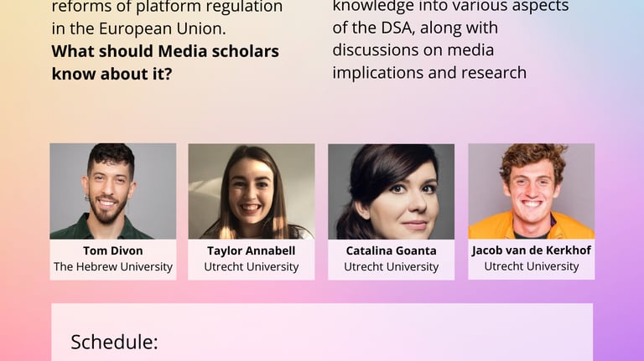Image resolution: width=644 pixels, height=361 pixels.
Task: Click 'implications and research' text line
Action: point(429,73)
